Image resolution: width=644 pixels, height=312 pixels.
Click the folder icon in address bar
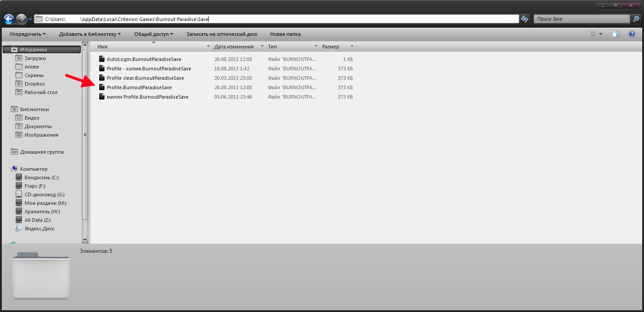pos(39,19)
